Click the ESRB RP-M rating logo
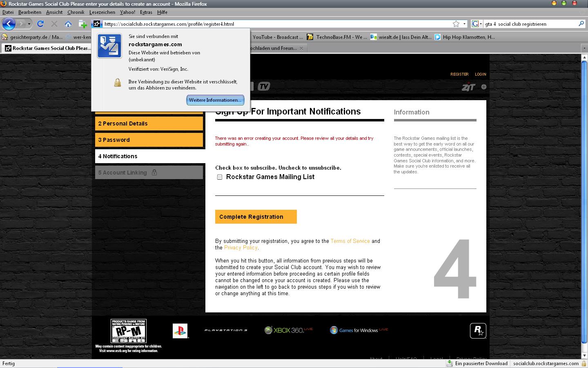 [x=129, y=331]
